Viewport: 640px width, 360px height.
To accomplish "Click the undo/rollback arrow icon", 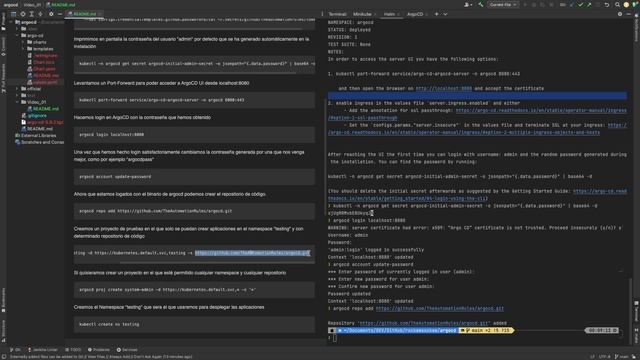I will (607, 4).
